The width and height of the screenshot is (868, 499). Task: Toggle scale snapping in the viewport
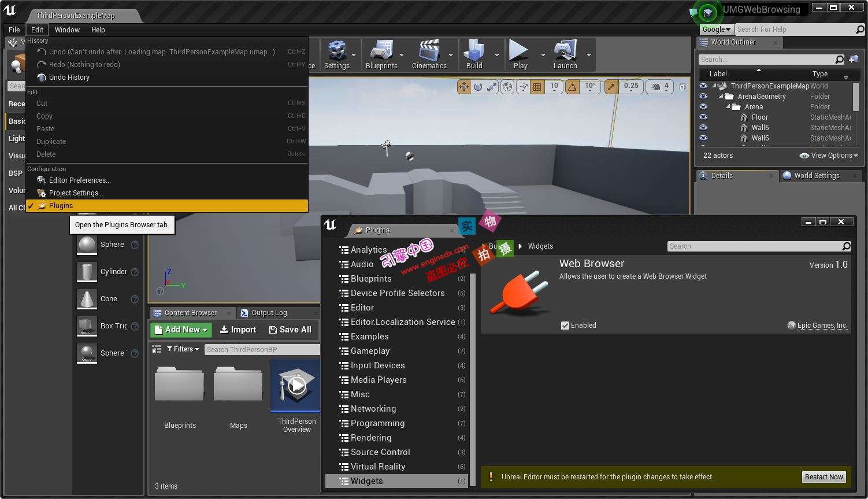[x=611, y=87]
